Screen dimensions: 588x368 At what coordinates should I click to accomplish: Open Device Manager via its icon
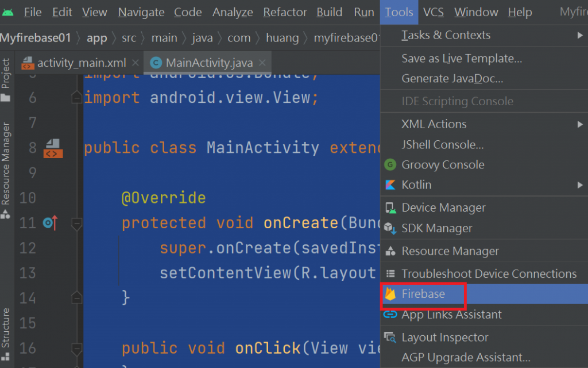point(390,208)
